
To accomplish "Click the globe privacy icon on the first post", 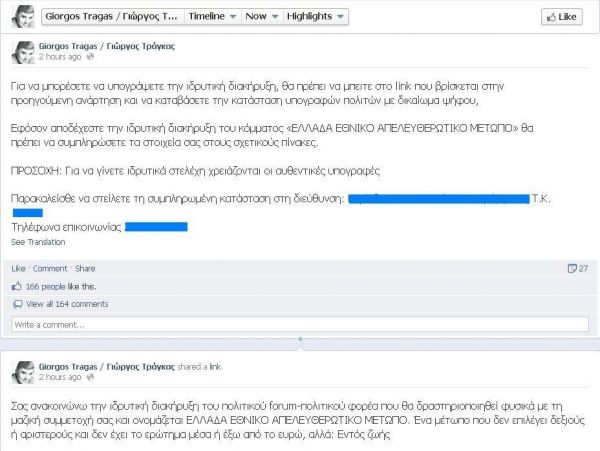I will tap(90, 57).
